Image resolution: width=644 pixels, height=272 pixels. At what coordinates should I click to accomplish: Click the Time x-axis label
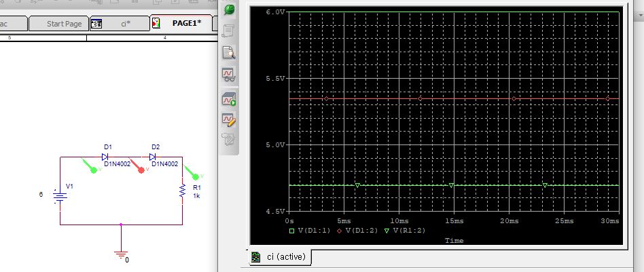point(454,241)
